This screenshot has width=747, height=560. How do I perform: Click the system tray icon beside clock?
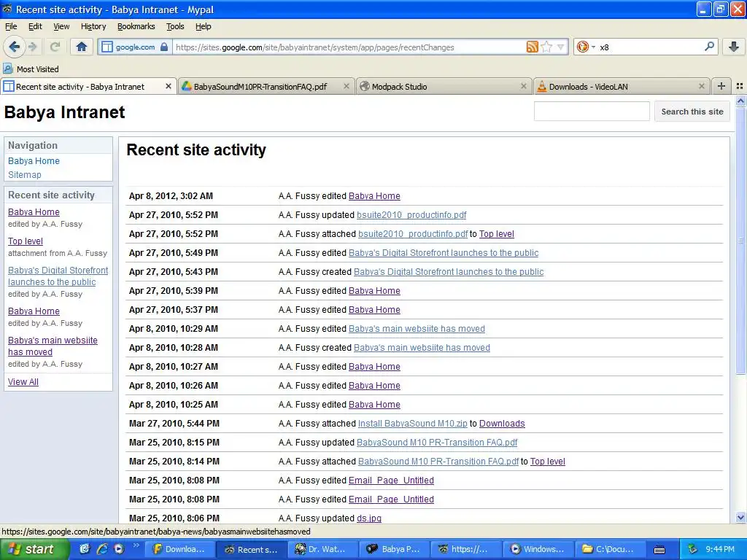692,549
